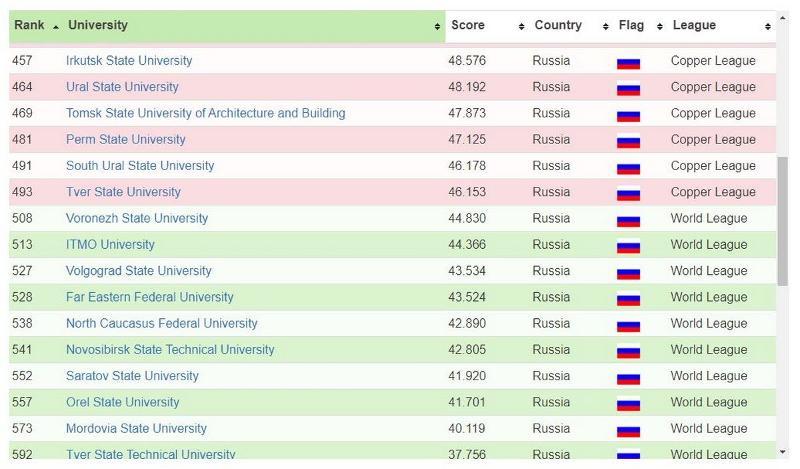Click the flag in Mordovia State University row
Viewport: 800px width, 469px height.
(x=628, y=430)
